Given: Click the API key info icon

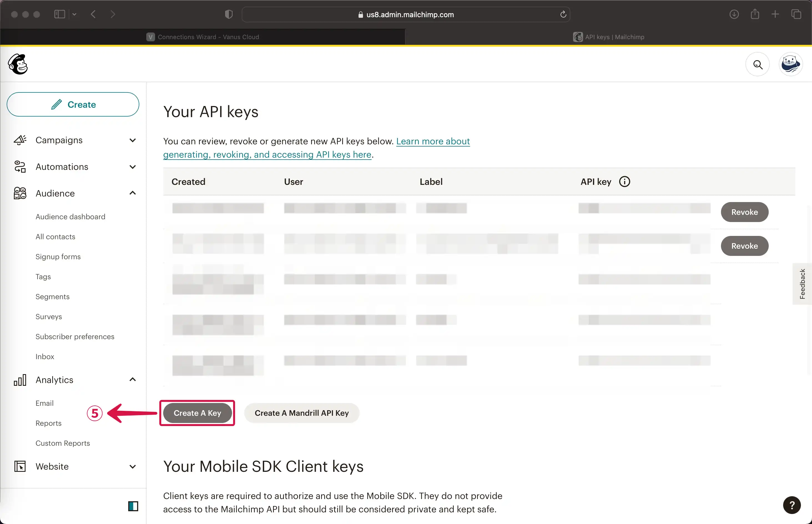Looking at the screenshot, I should coord(625,182).
